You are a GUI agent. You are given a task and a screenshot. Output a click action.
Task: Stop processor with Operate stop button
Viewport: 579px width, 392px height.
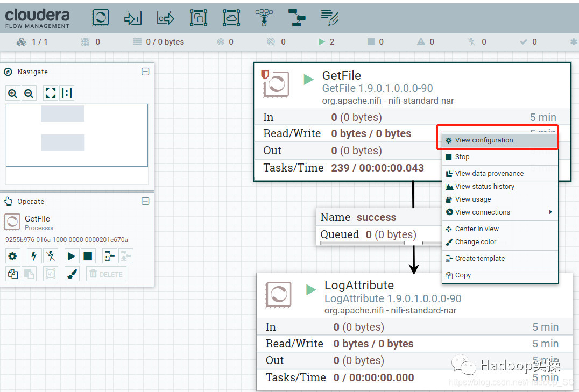[x=88, y=256]
